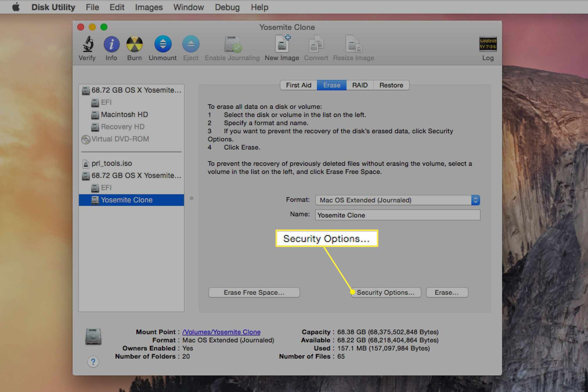Click the Used value 157.1 MB
588x392 pixels.
383,348
